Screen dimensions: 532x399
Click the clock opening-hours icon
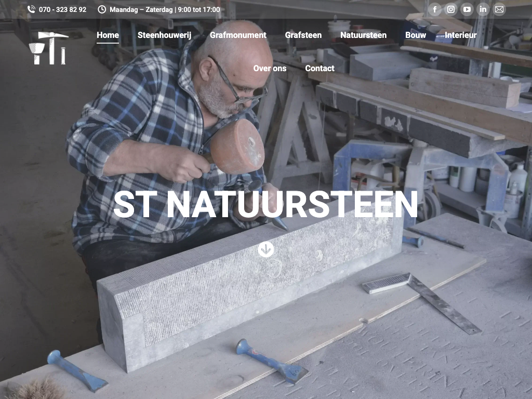102,9
